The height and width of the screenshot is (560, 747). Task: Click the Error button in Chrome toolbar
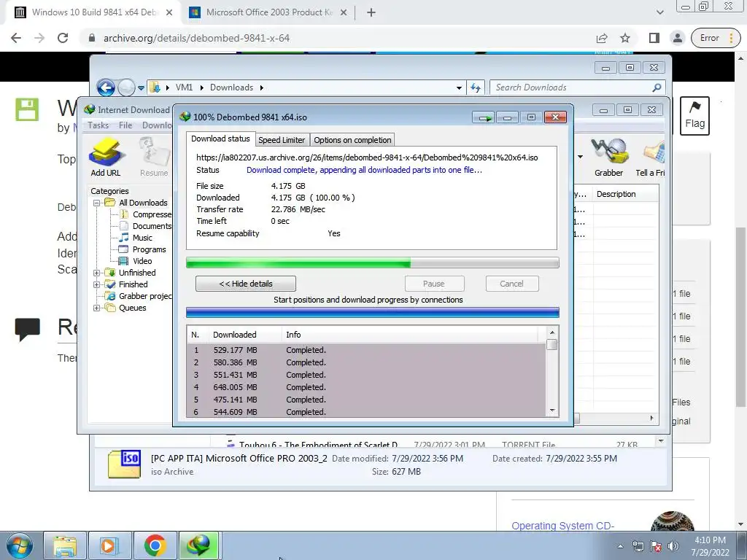pos(715,38)
